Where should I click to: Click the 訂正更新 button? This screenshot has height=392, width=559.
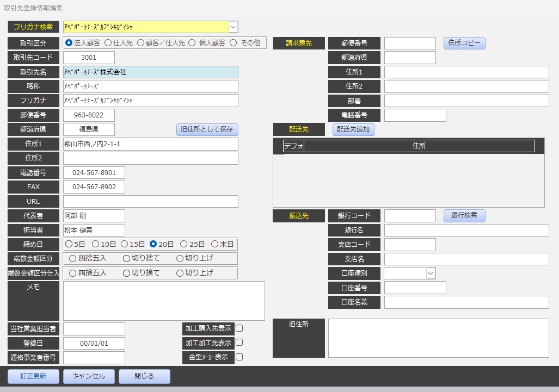pyautogui.click(x=33, y=376)
